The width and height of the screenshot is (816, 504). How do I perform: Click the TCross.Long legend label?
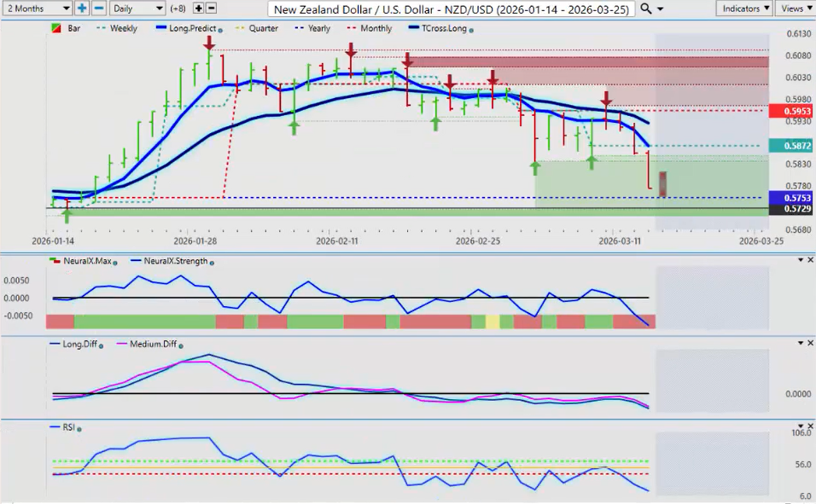(442, 28)
